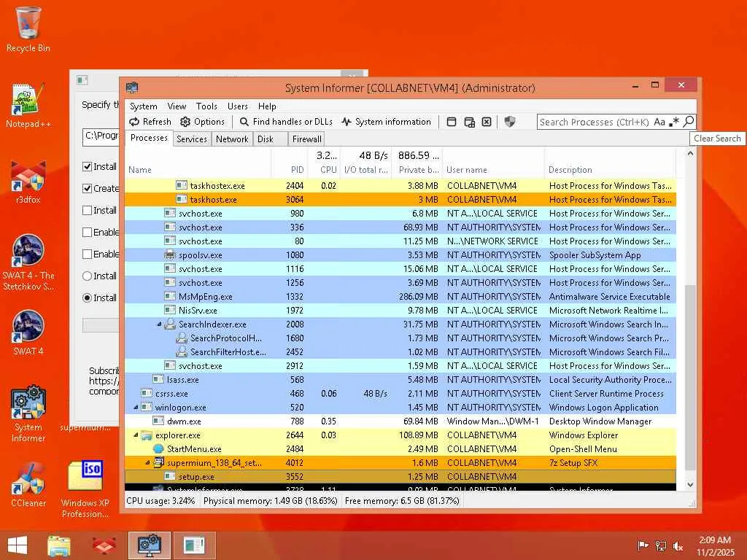This screenshot has width=747, height=560.
Task: Collapse the SearchIndexer.exe tree node
Action: coord(159,324)
